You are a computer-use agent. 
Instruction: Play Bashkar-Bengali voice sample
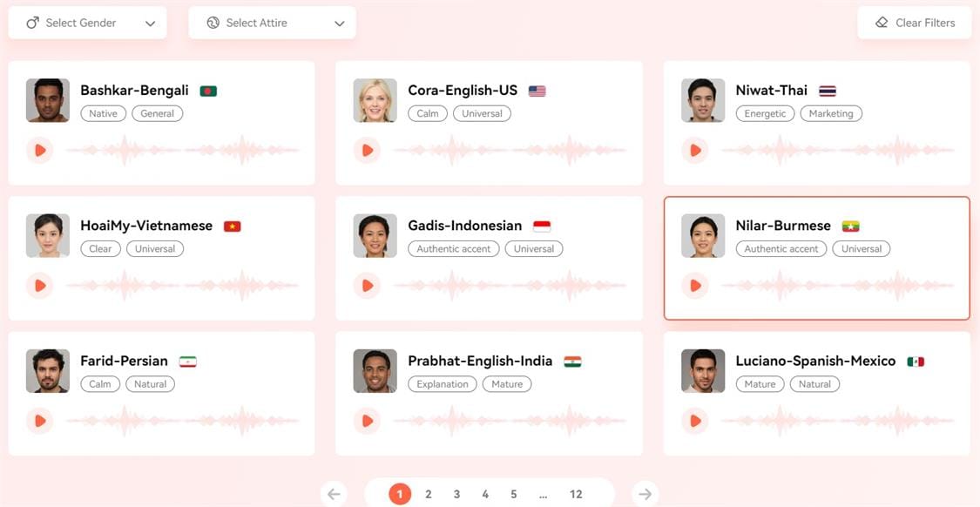tap(40, 150)
